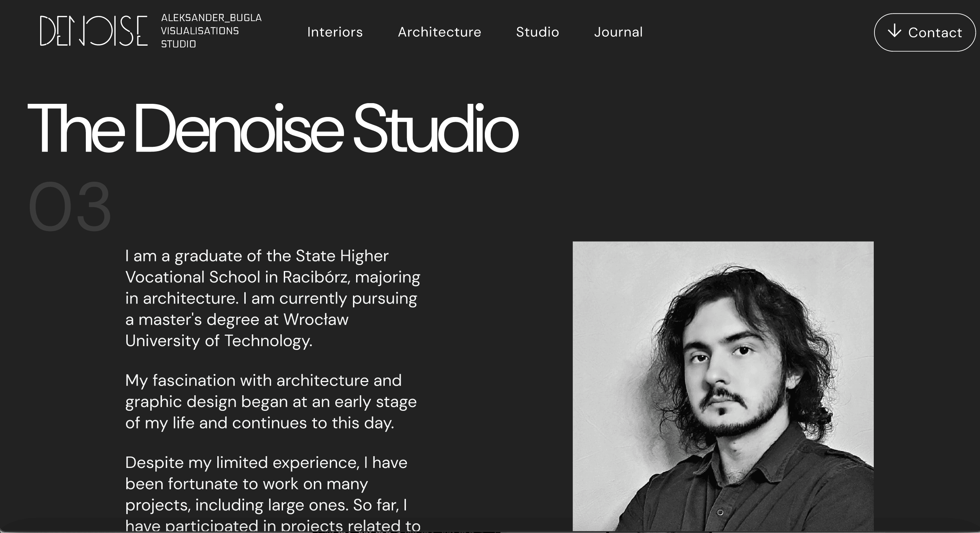Go to the Architecture page
The image size is (980, 533).
point(439,32)
